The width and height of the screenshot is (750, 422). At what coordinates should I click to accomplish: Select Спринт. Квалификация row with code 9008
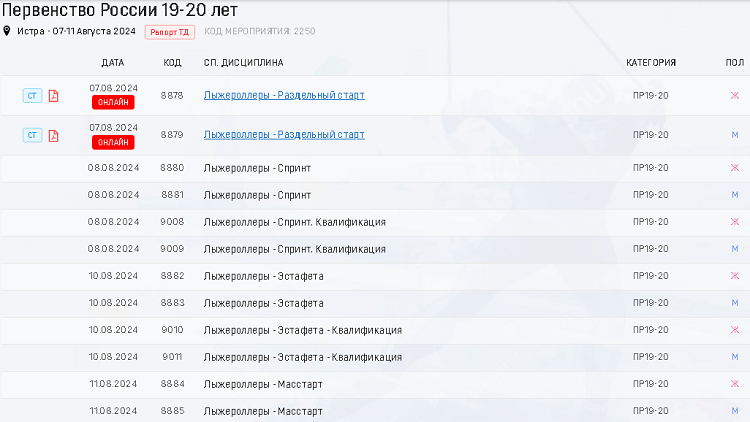point(375,222)
